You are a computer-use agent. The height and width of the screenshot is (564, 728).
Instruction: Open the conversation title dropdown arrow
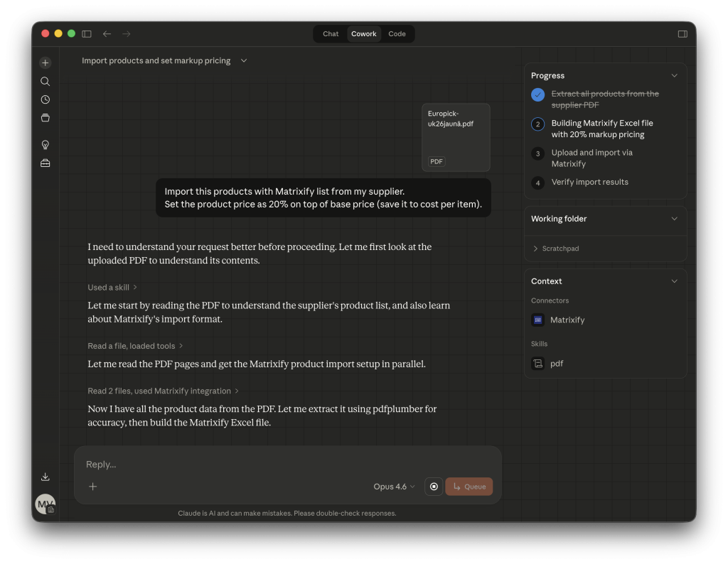coord(243,60)
